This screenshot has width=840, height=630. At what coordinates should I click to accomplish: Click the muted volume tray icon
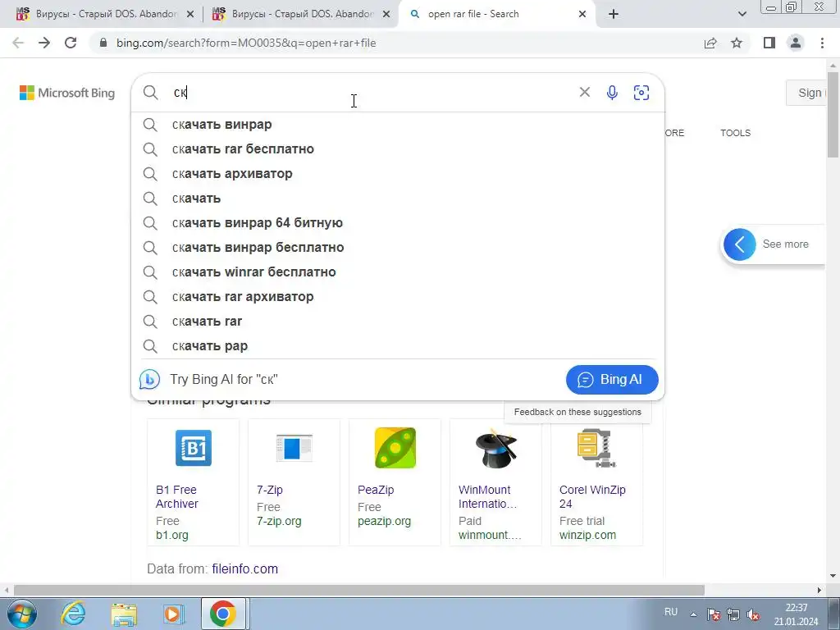click(x=753, y=615)
